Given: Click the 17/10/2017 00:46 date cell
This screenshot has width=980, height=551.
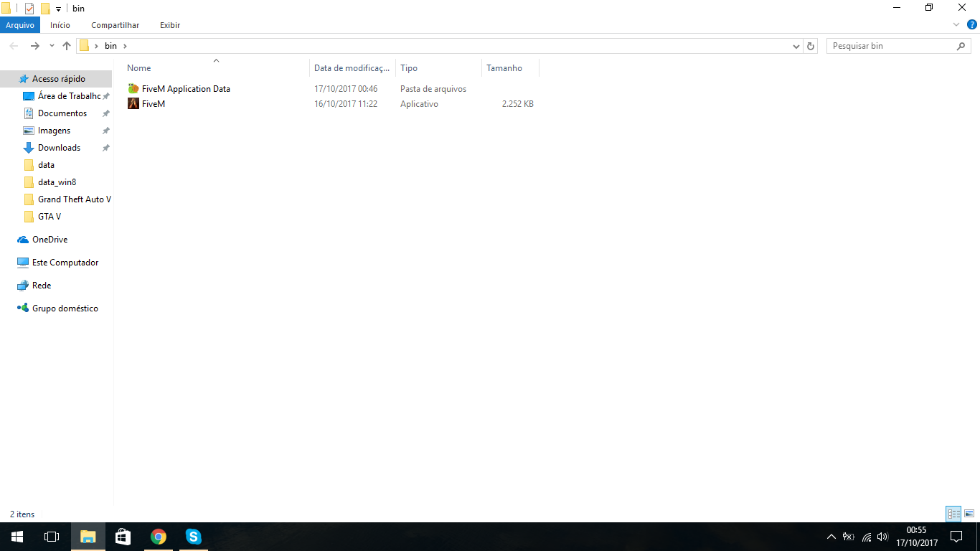Looking at the screenshot, I should 346,89.
